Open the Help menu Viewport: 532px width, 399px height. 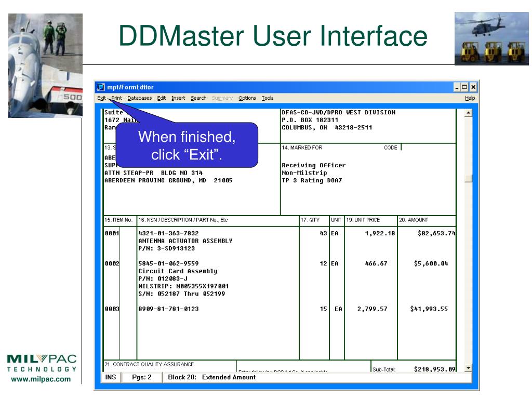(470, 98)
